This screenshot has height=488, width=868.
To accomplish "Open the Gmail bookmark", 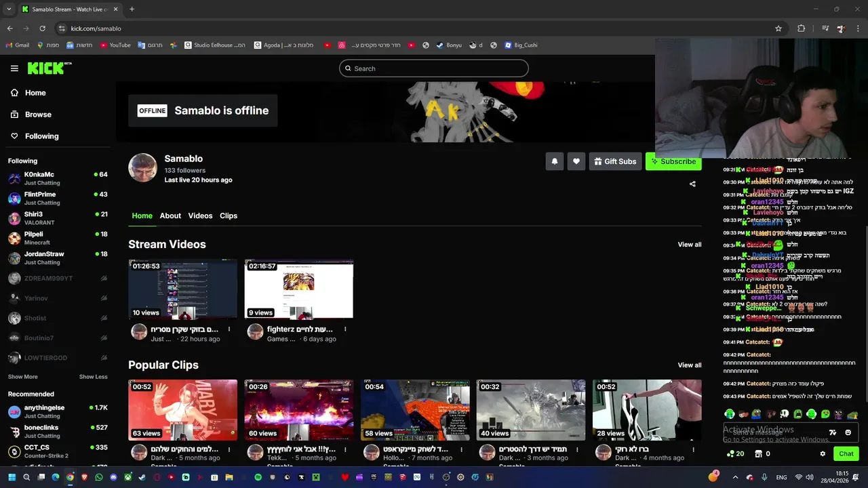I will click(17, 45).
